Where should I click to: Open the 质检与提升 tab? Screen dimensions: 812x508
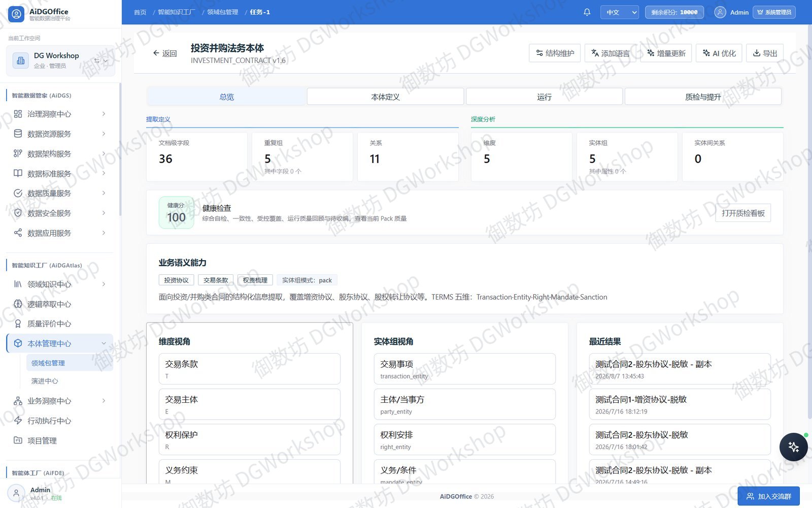click(703, 97)
